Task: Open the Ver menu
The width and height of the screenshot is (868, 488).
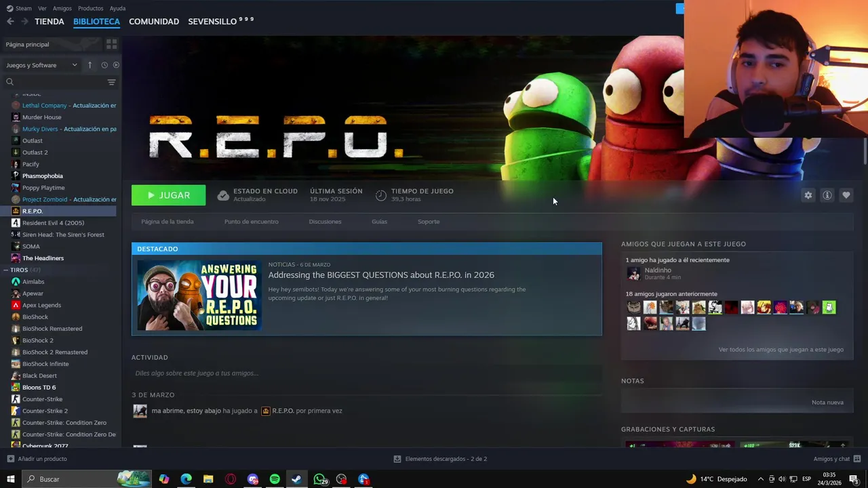Action: click(42, 8)
